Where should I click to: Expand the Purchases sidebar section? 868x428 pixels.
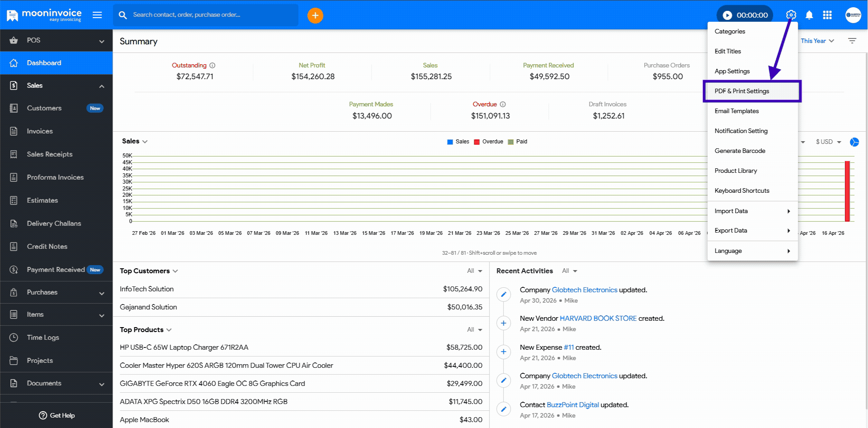point(102,294)
